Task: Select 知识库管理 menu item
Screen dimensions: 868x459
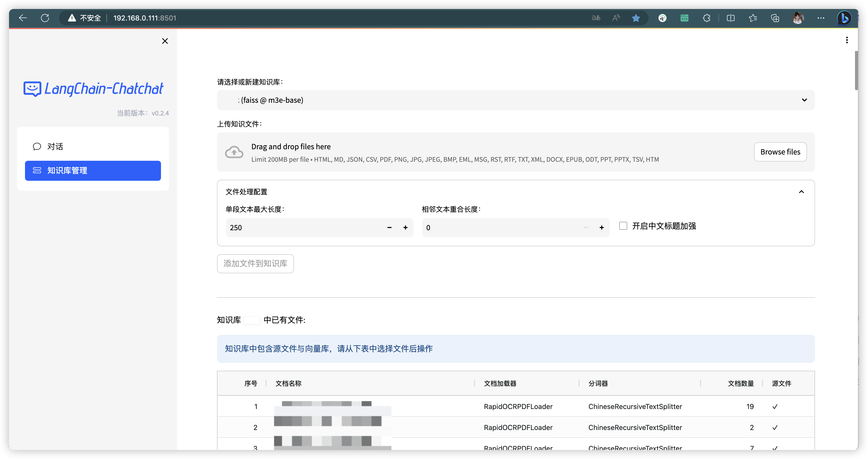Action: click(93, 170)
